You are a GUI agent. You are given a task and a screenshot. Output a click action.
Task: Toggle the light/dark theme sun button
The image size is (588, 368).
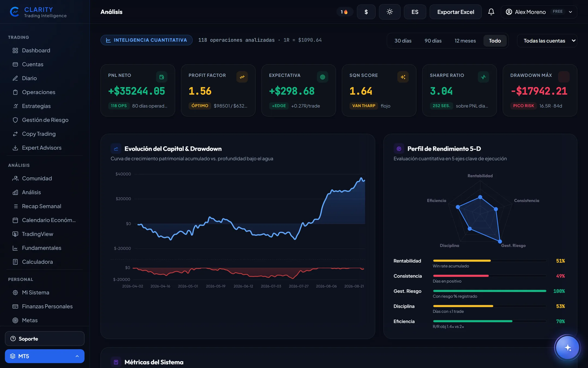coord(390,12)
